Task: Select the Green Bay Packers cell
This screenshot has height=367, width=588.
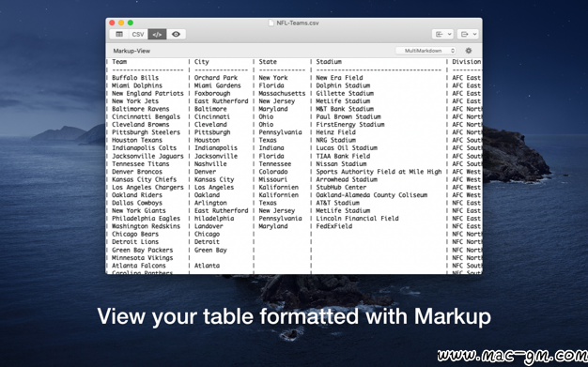Action: coord(142,250)
